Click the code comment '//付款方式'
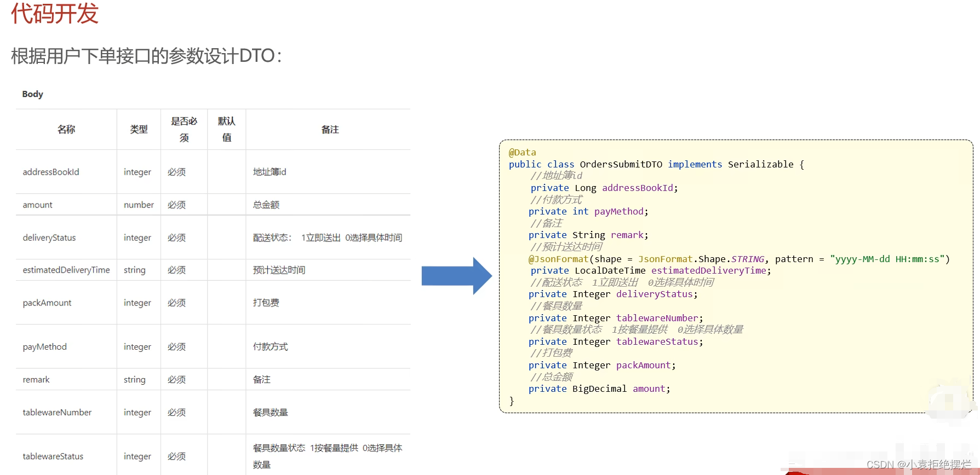The height and width of the screenshot is (475, 980). tap(556, 199)
